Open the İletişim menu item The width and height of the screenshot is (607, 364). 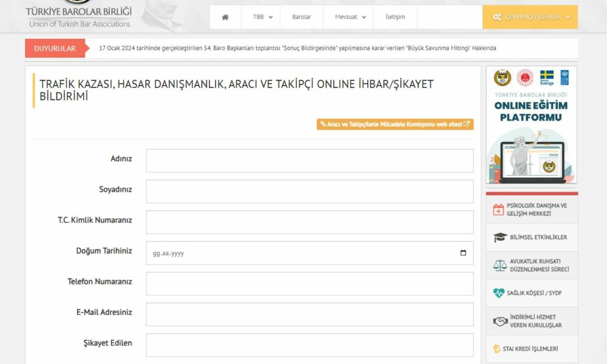[x=395, y=17]
